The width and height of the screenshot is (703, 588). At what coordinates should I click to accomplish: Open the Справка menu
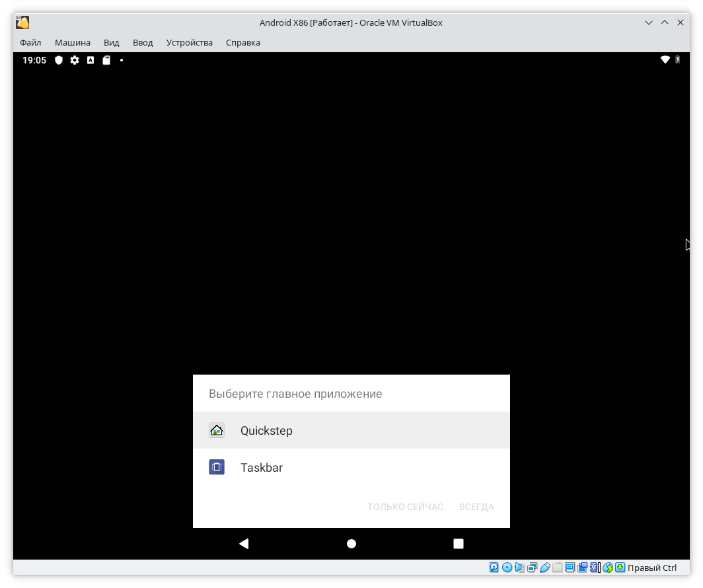point(243,42)
